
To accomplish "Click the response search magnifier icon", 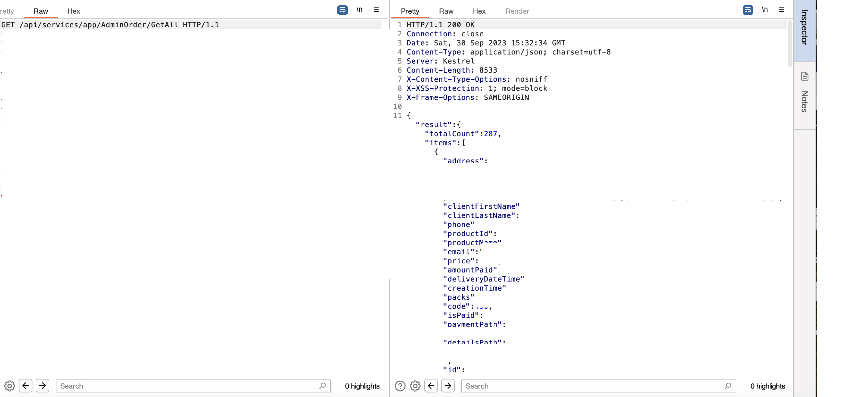I will click(x=728, y=386).
